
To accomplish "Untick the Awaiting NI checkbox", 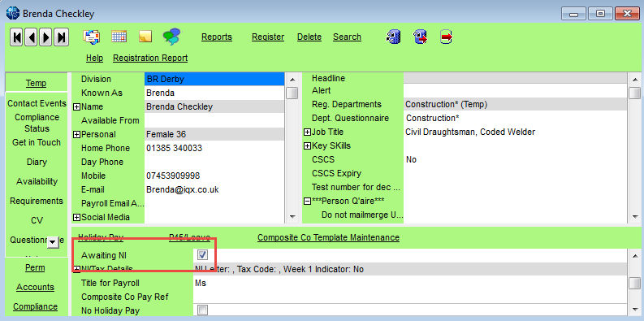I will click(x=202, y=255).
